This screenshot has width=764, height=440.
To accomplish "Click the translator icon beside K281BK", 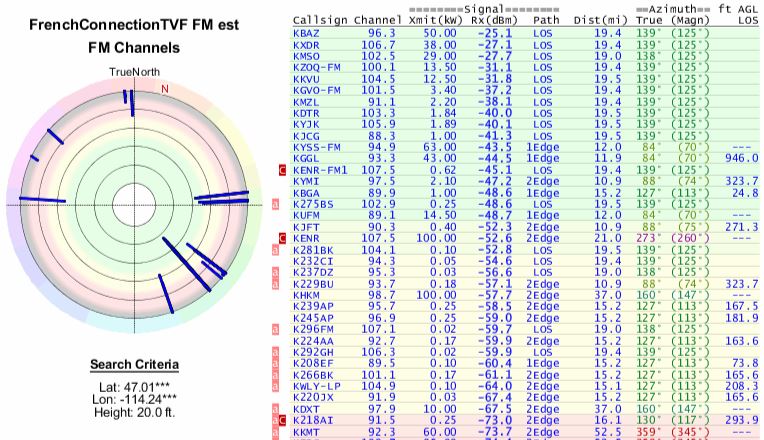I will coord(276,250).
